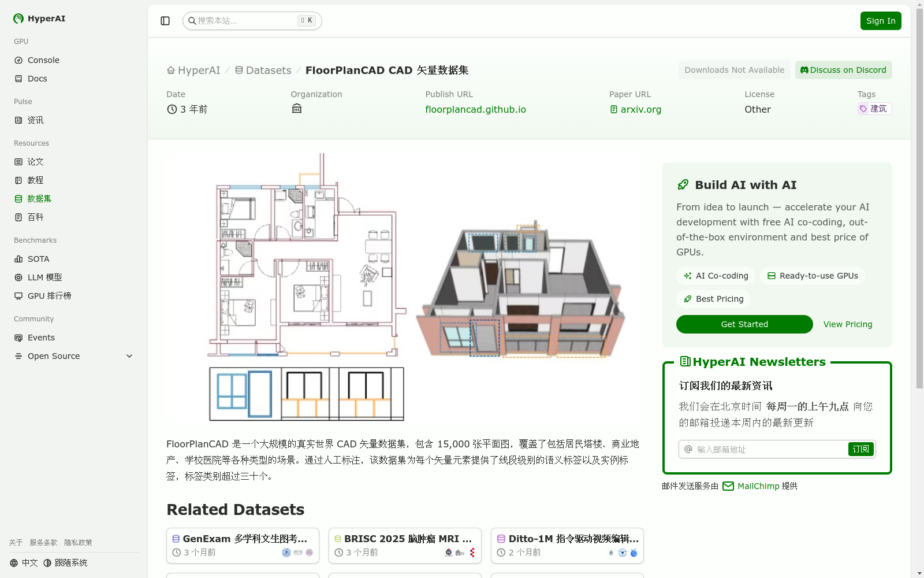Click the 订阅 subscribe button
Viewport: 924px width, 578px height.
tap(860, 449)
